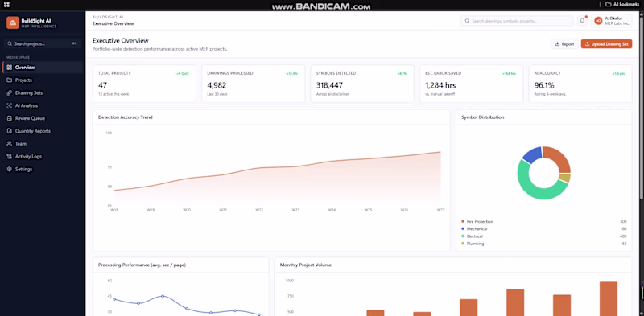Click the 'Rolling 4-week avg.' caption
The image size is (644, 316).
550,94
